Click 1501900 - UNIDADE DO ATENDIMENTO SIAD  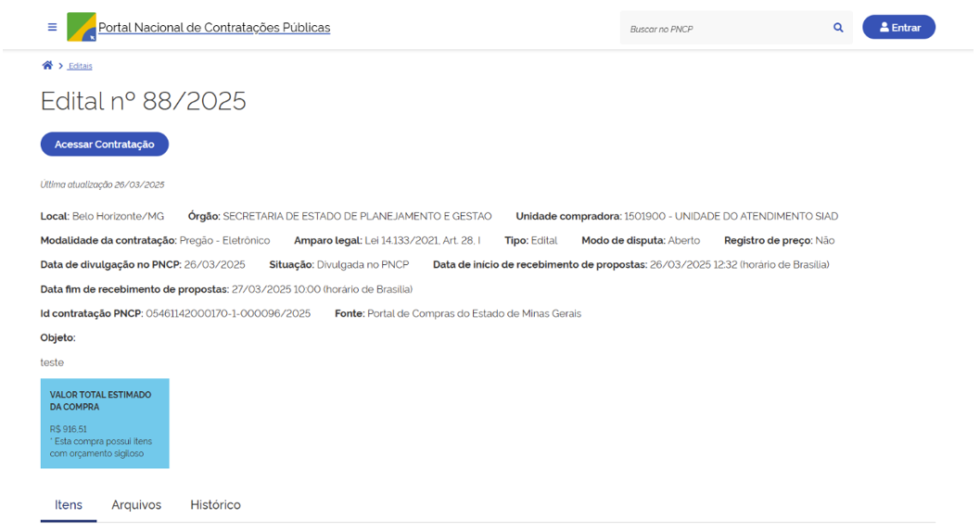coord(732,216)
